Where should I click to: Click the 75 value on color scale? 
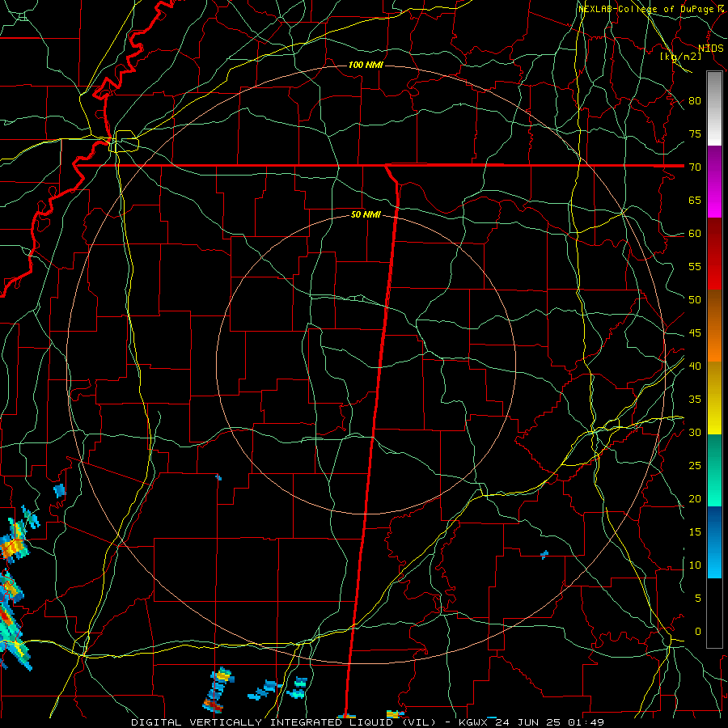click(x=695, y=133)
